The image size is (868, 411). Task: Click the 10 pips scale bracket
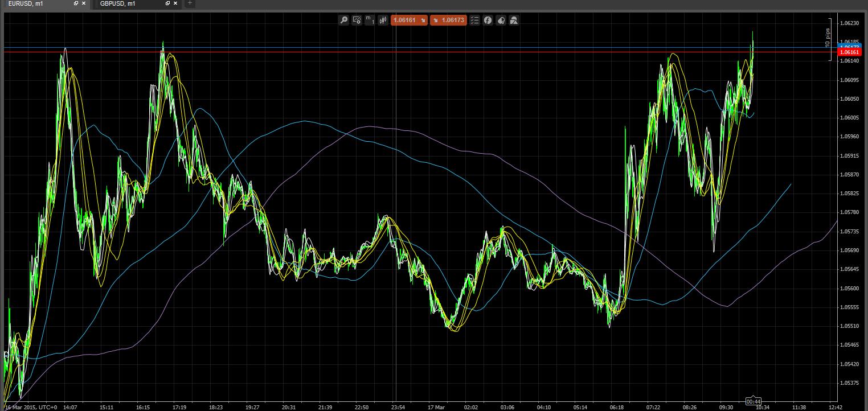[828, 40]
